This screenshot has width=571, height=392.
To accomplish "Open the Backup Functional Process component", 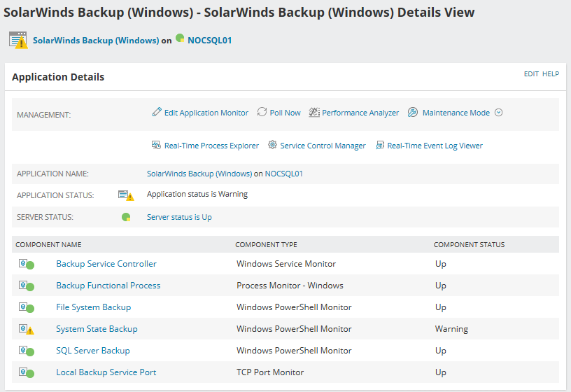I will click(x=108, y=286).
